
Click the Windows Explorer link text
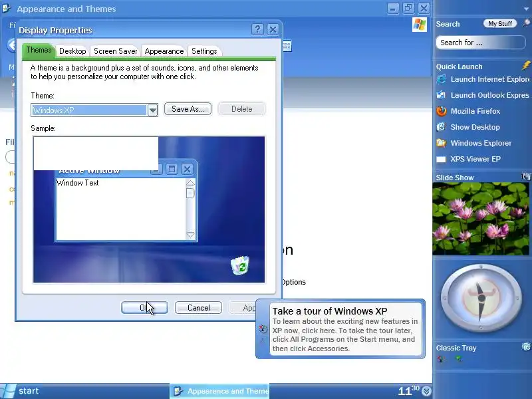point(481,143)
